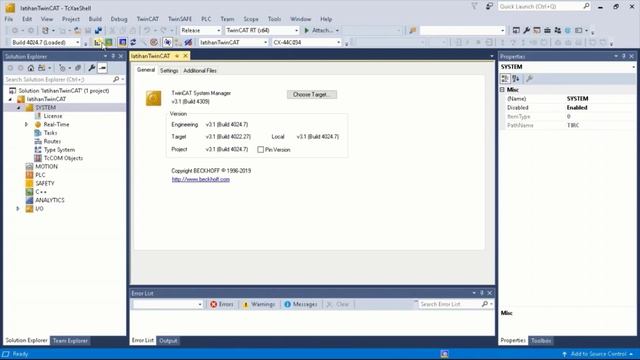Collapse the Misc category in Properties
Viewport: 640px width, 360px height.
pos(502,90)
